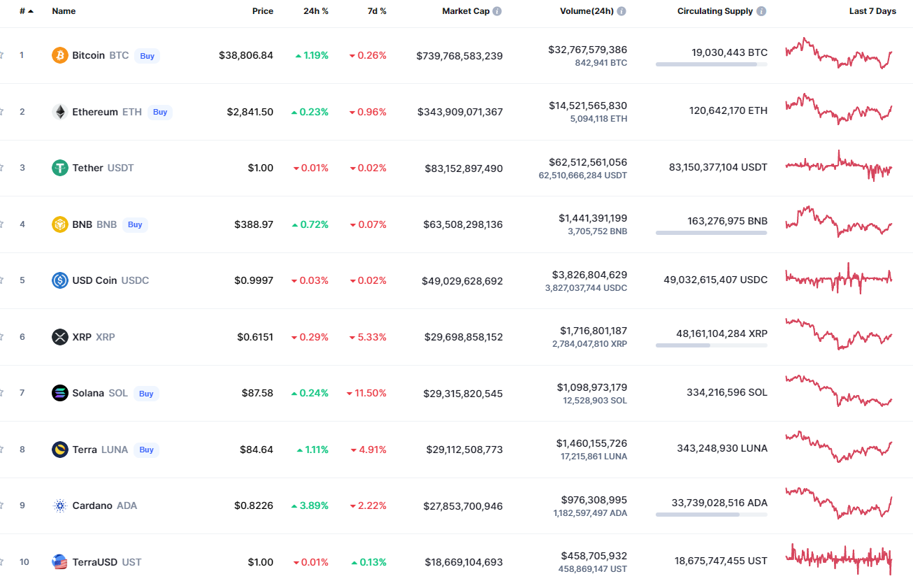The height and width of the screenshot is (588, 913).
Task: Sort table by 24h % column
Action: [x=315, y=11]
